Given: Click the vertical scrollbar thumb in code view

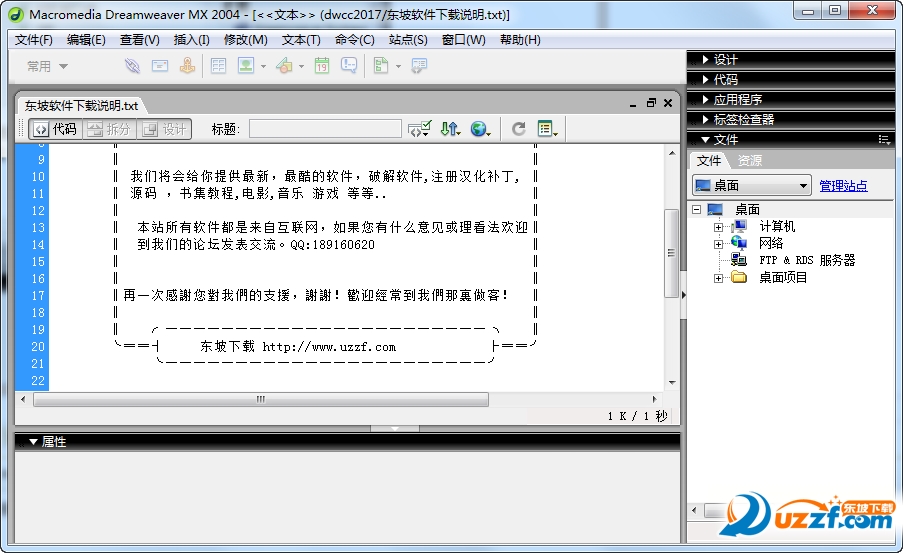Looking at the screenshot, I should point(671,253).
